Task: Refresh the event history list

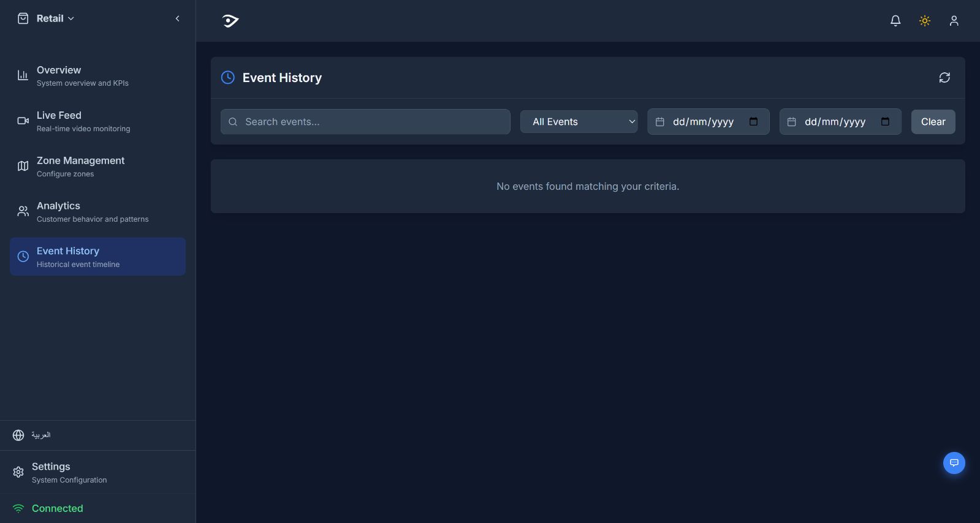Action: [x=944, y=78]
